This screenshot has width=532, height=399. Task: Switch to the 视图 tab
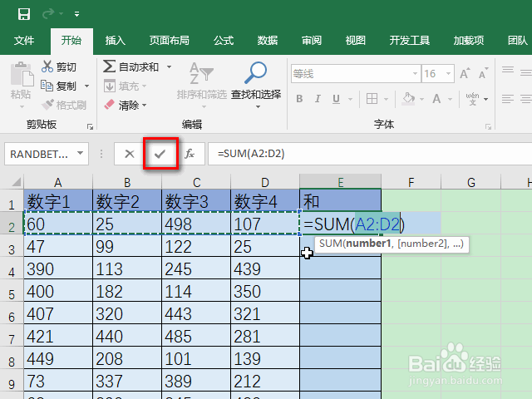click(x=356, y=41)
